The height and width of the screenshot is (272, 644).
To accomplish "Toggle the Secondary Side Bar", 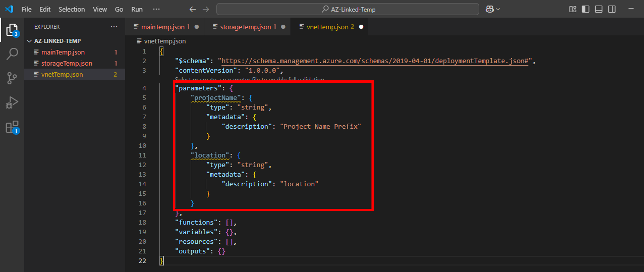I will pyautogui.click(x=612, y=9).
